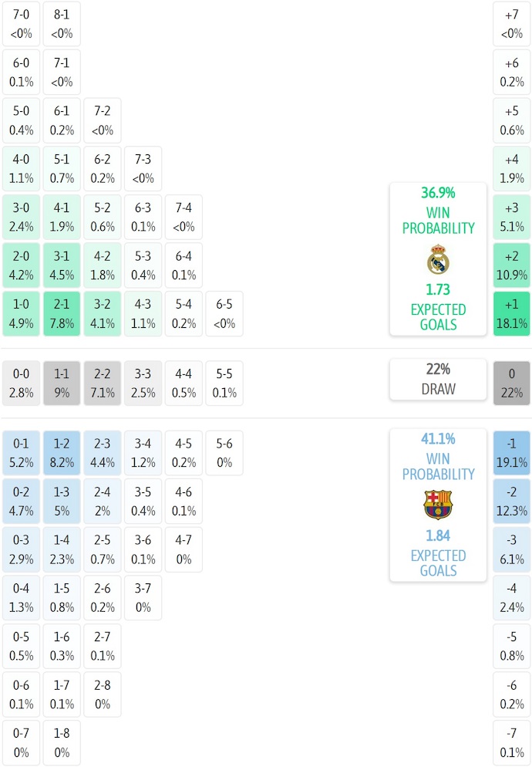Click the 36.9% win probability text

pyautogui.click(x=438, y=193)
